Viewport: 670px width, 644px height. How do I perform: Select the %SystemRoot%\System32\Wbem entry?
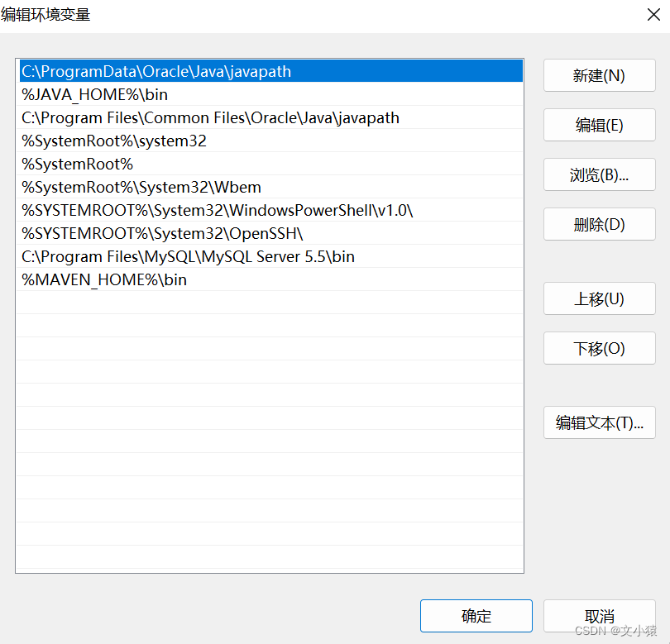[271, 187]
